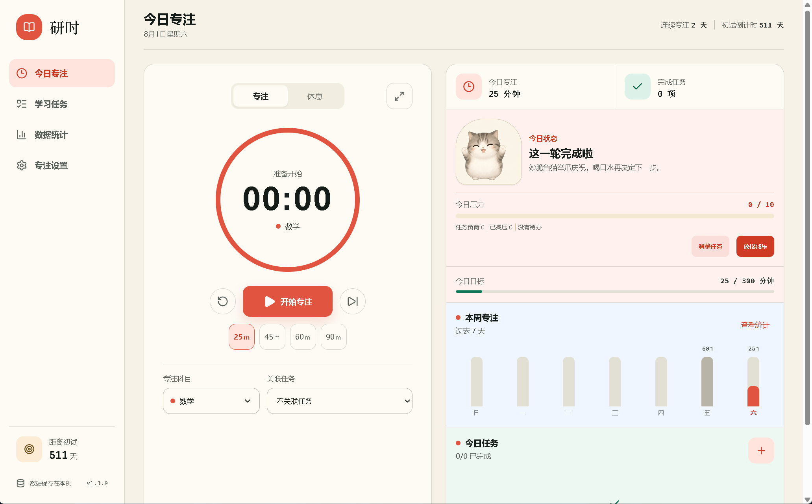Open the 查看统计 link
Viewport: 812px width, 504px height.
tap(755, 325)
